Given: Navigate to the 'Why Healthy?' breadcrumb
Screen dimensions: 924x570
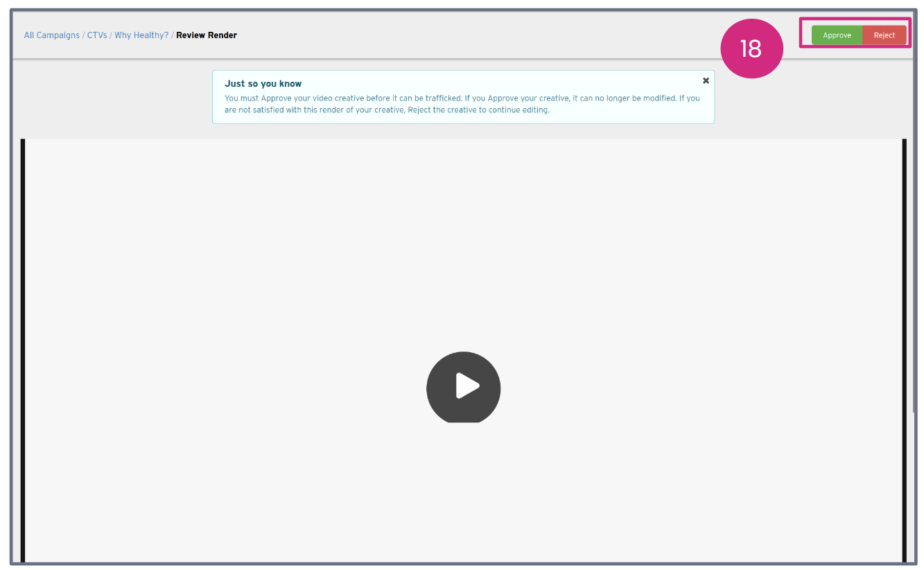Looking at the screenshot, I should pos(141,35).
